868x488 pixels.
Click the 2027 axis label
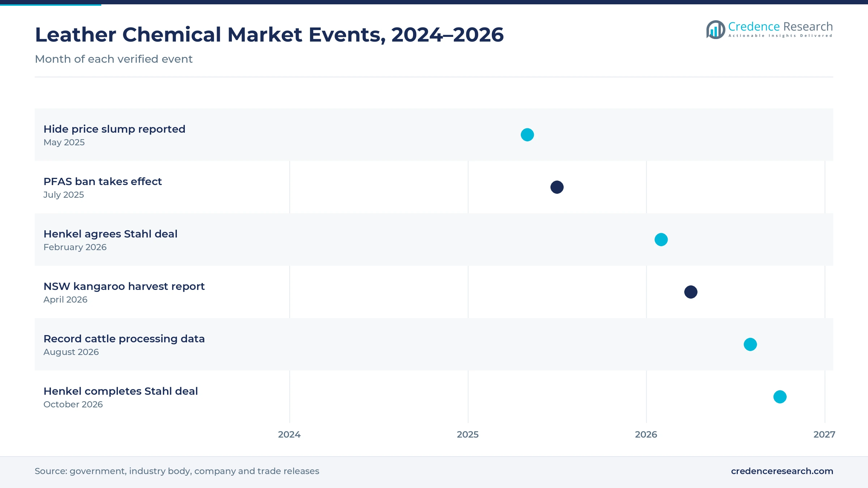pos(824,435)
